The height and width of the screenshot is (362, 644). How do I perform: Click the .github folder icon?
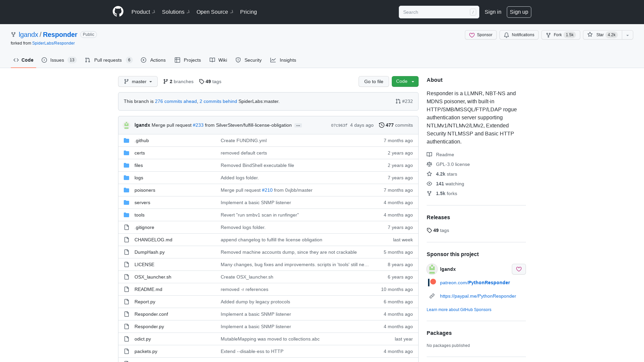coord(126,140)
